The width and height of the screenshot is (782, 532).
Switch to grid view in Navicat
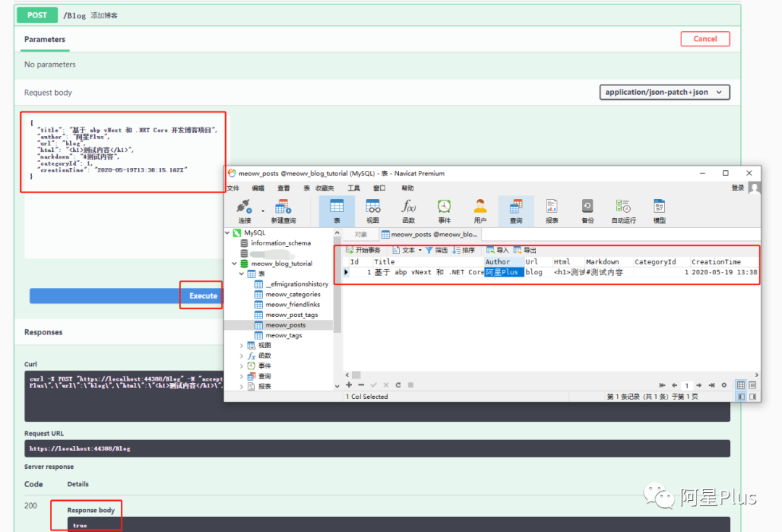[741, 385]
